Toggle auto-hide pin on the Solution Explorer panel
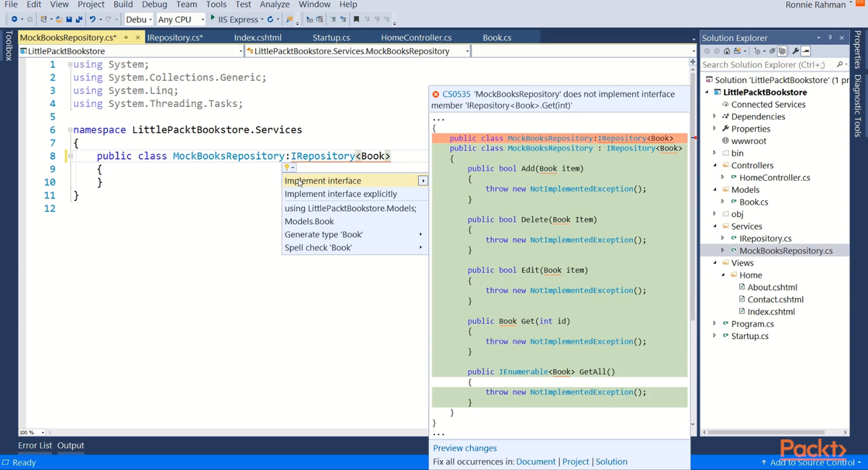The width and height of the screenshot is (868, 470). click(830, 38)
